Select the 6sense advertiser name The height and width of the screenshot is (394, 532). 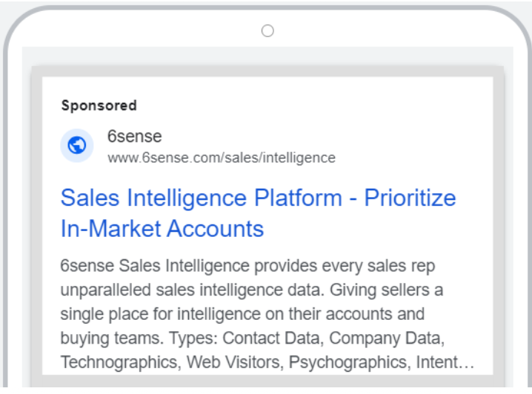pyautogui.click(x=135, y=136)
